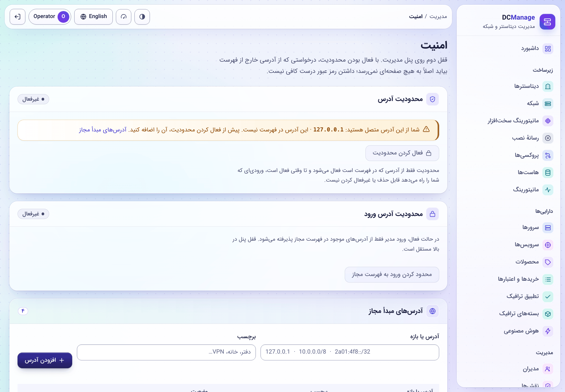Open دیتاسنترها datacenters icon
The image size is (565, 392).
tap(548, 87)
